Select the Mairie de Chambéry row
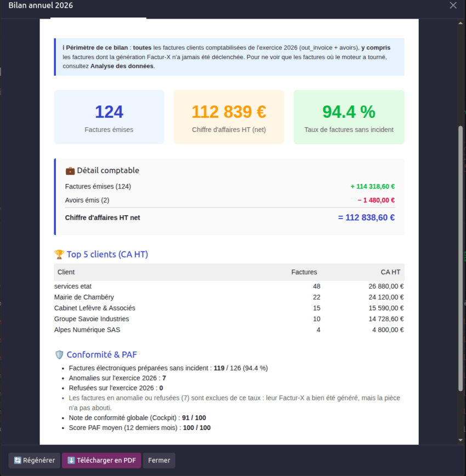The width and height of the screenshot is (466, 476). pos(229,297)
